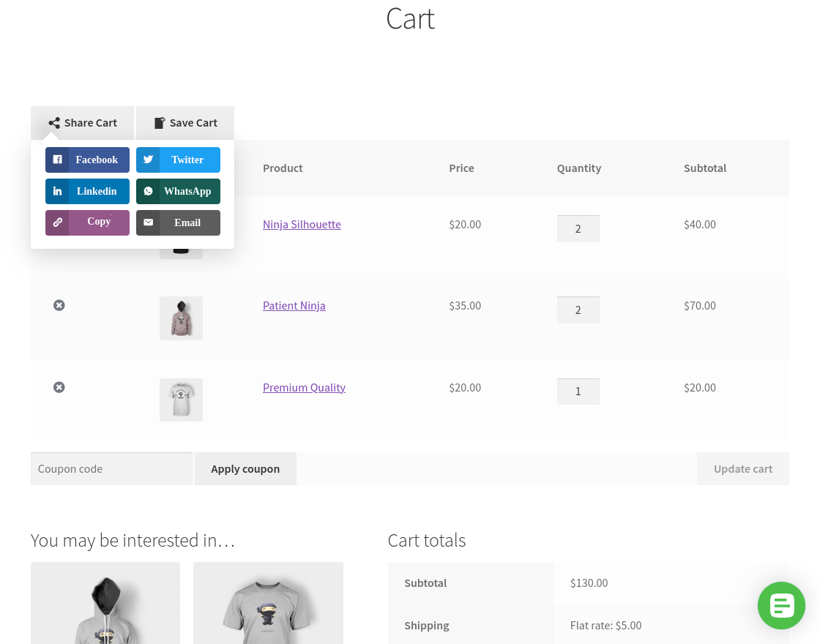Open the chat widget bubble

pos(781,605)
